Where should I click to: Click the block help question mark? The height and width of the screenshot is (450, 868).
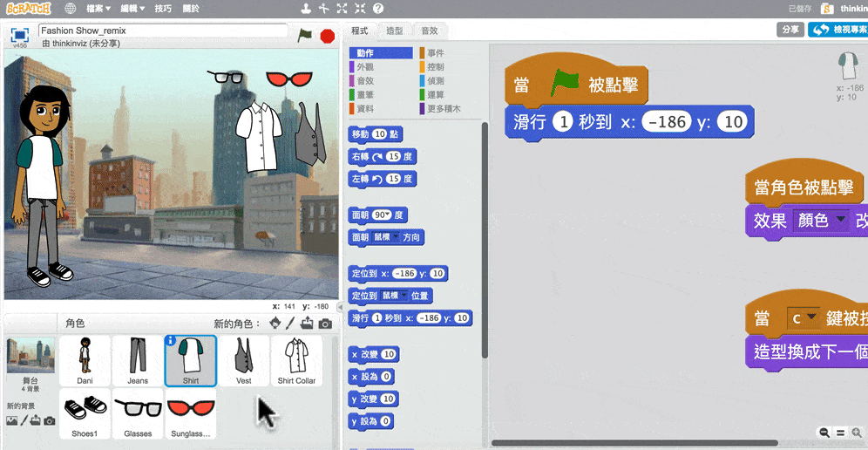tap(378, 9)
